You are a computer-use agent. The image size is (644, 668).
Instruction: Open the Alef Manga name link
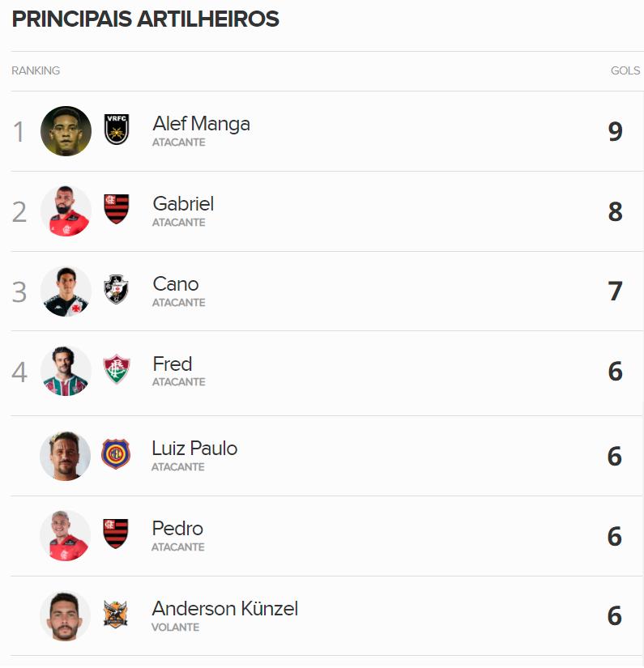tap(201, 124)
